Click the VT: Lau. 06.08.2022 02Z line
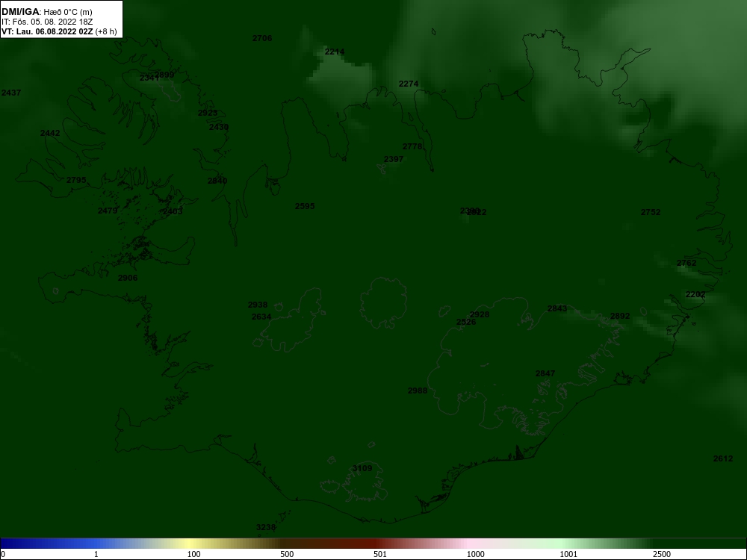This screenshot has width=747, height=560. [58, 31]
